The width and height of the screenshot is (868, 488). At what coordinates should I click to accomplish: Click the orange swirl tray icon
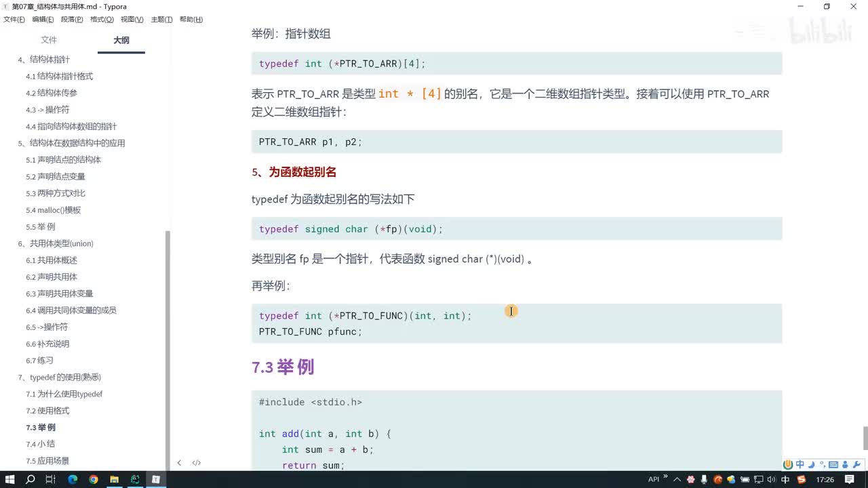coord(718,479)
